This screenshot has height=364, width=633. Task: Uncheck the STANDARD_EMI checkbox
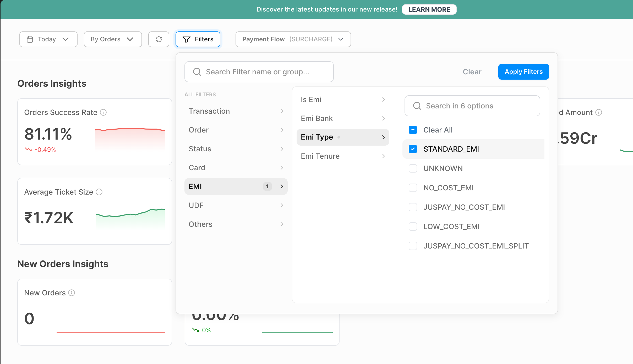413,149
